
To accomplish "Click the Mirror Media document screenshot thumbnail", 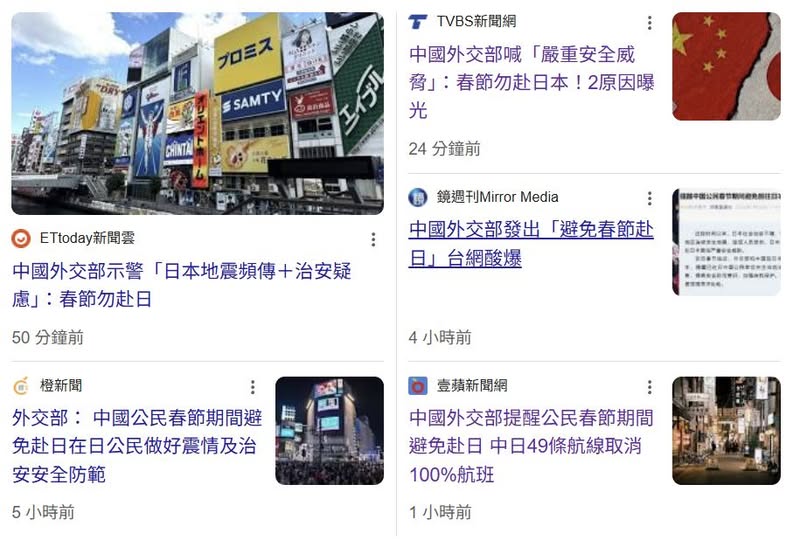I will pos(726,242).
